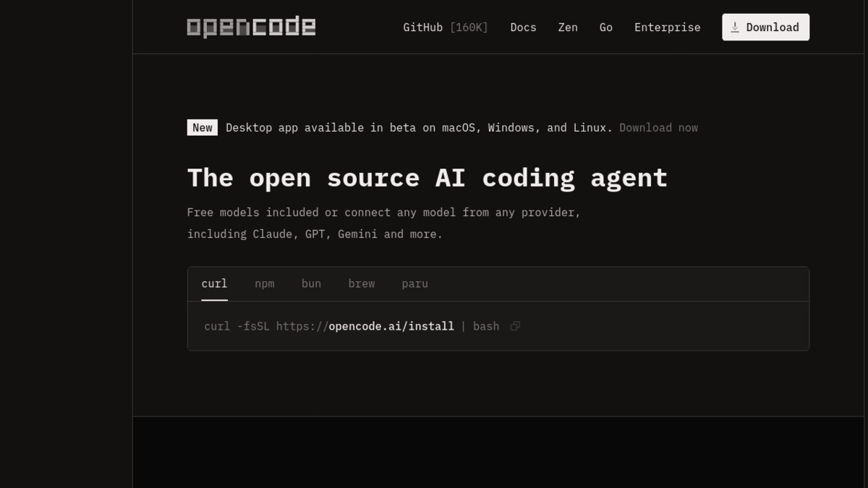This screenshot has height=488, width=868.
Task: Click heading 'The open source AI coding agent'
Action: click(x=427, y=178)
